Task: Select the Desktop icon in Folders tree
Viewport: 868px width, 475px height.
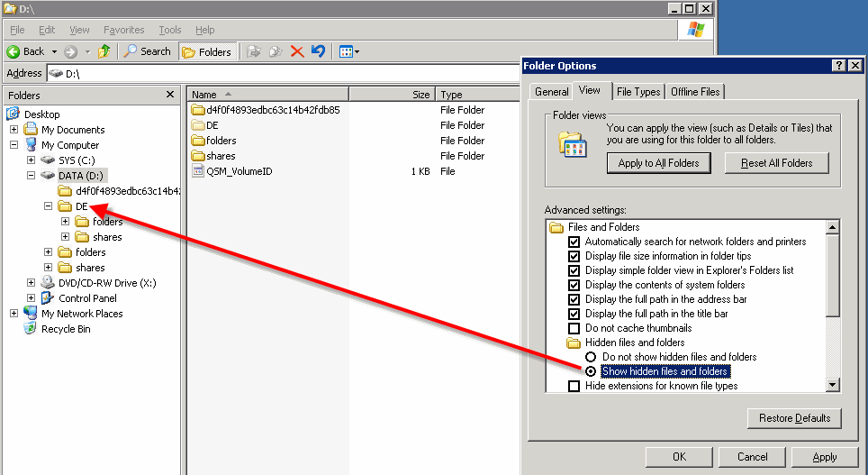Action: point(13,114)
